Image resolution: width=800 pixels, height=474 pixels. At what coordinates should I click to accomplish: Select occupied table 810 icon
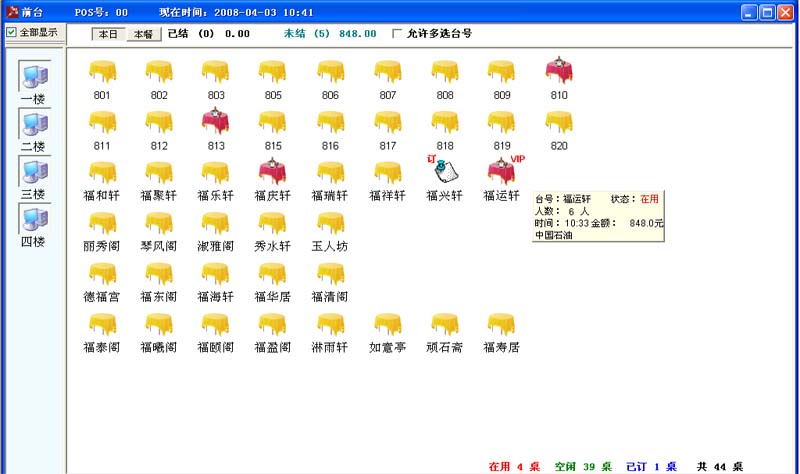coord(559,72)
